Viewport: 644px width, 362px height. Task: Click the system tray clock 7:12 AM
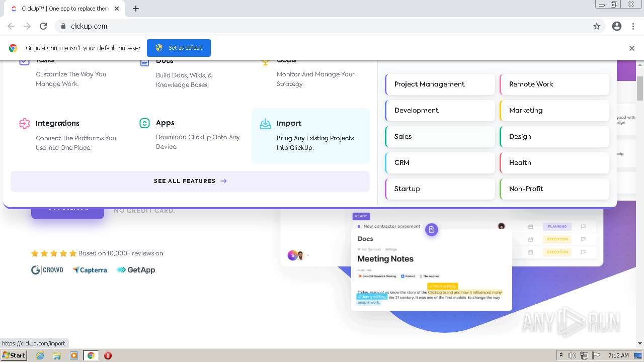(618, 355)
